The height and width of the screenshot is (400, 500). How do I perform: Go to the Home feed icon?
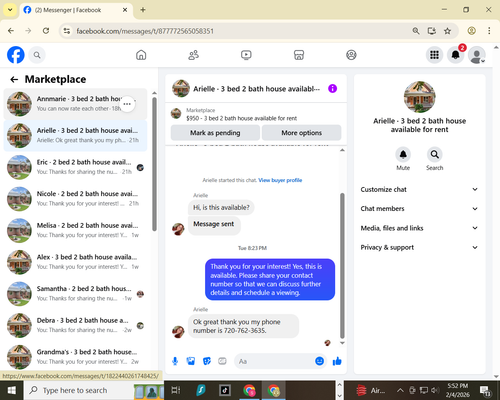click(x=141, y=55)
